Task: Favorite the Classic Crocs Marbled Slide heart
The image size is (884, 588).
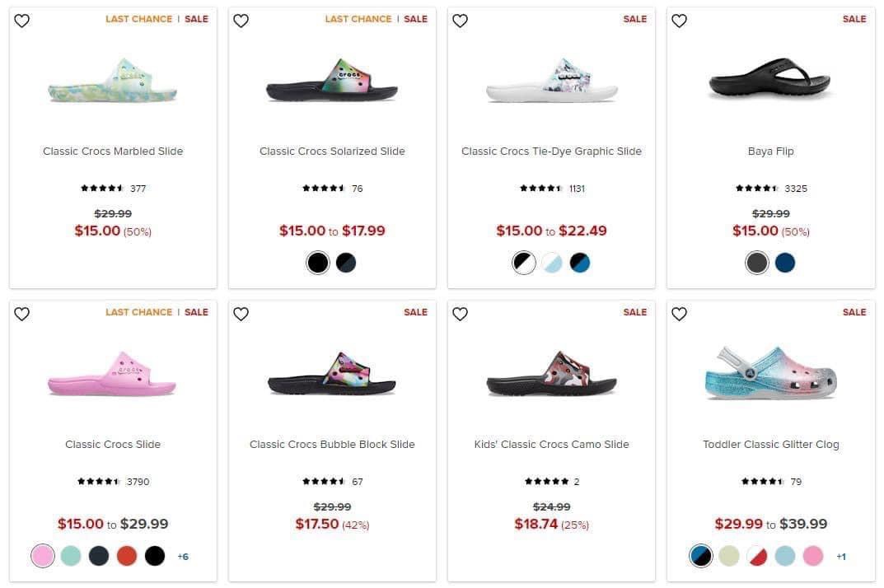Action: pyautogui.click(x=22, y=21)
